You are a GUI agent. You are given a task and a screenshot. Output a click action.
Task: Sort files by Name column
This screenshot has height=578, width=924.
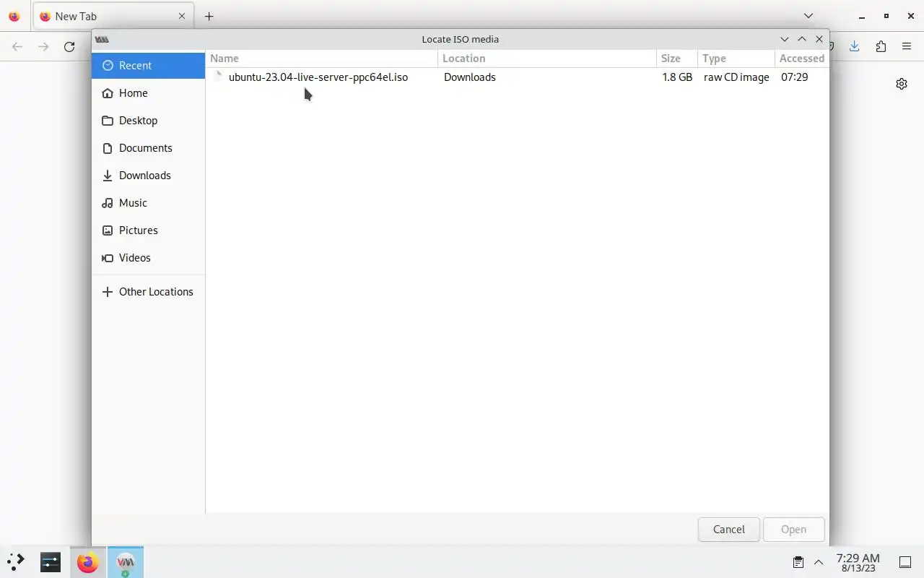322,58
